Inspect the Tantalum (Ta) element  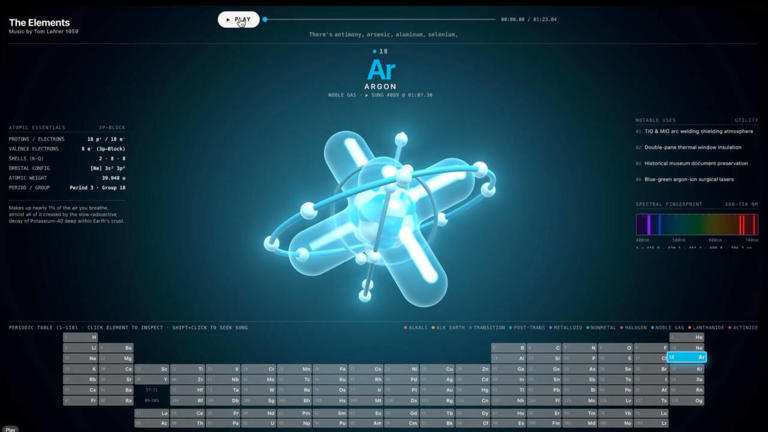coord(223,390)
